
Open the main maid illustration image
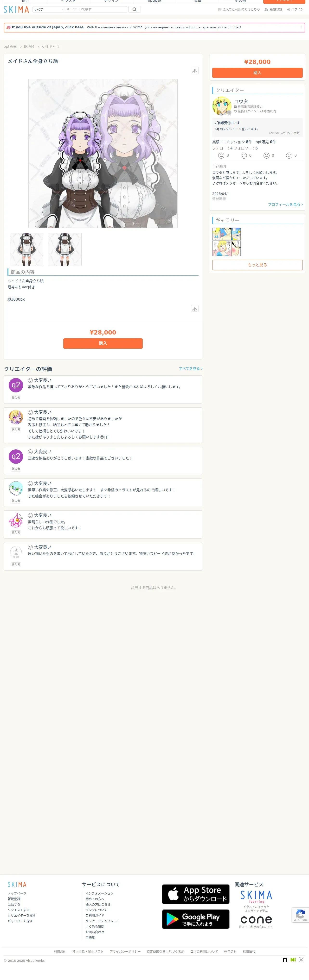pos(103,153)
